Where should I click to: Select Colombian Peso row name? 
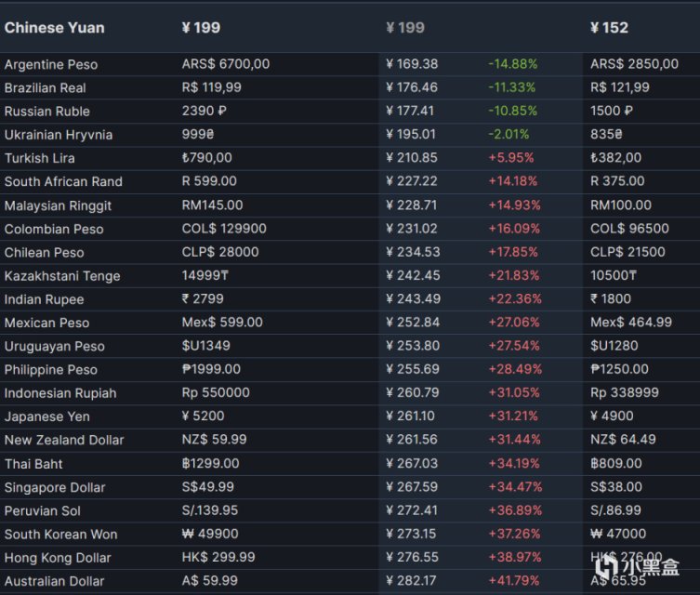(54, 229)
